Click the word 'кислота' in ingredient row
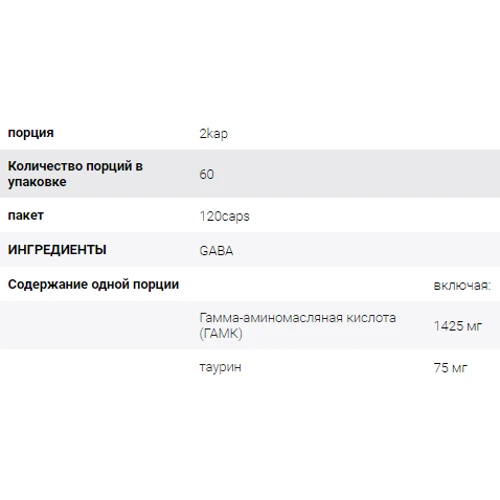The image size is (500, 500). coord(371,318)
